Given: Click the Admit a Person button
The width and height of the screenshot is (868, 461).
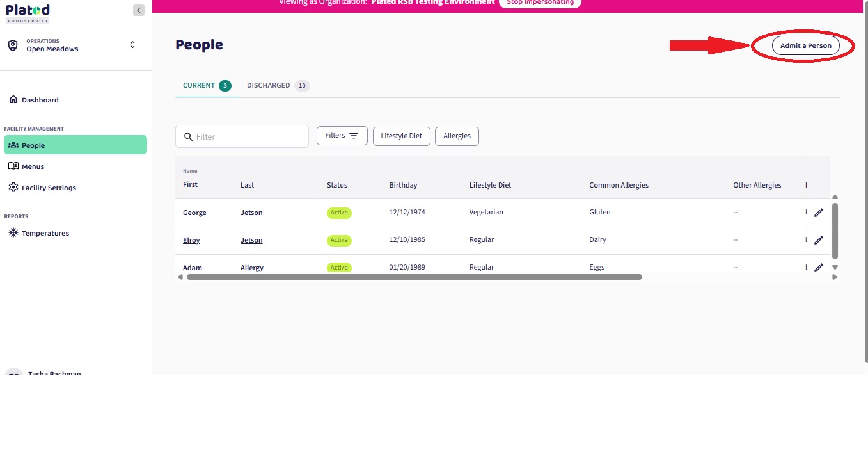Looking at the screenshot, I should pos(805,45).
